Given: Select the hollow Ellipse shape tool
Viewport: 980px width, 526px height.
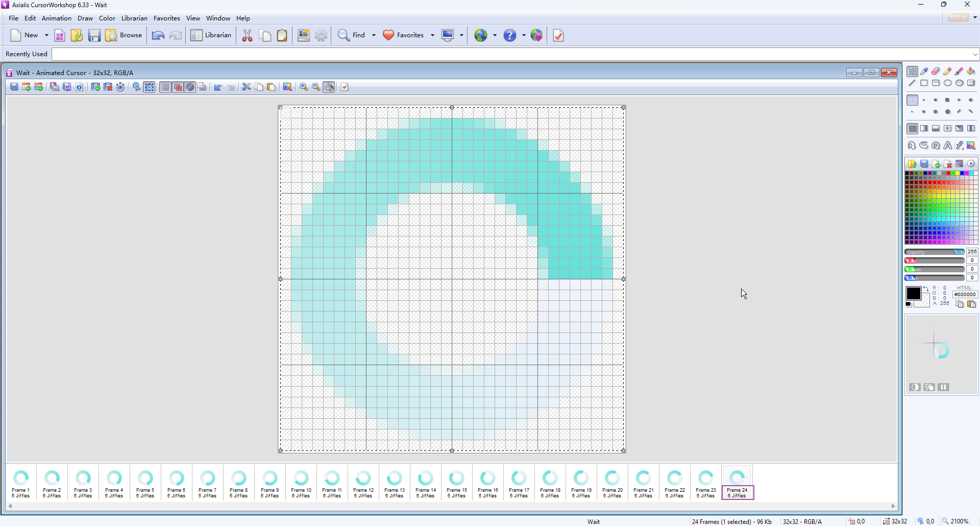Looking at the screenshot, I should (947, 83).
